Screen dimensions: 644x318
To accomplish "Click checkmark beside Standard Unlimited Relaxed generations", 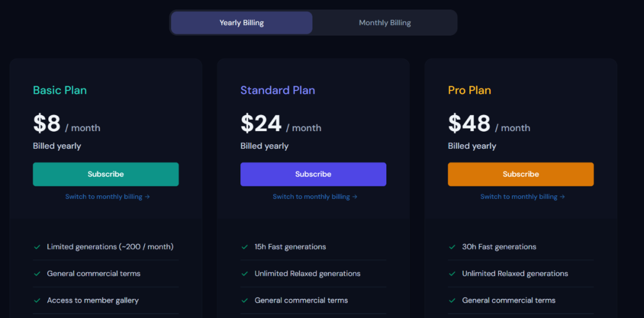I will 245,274.
